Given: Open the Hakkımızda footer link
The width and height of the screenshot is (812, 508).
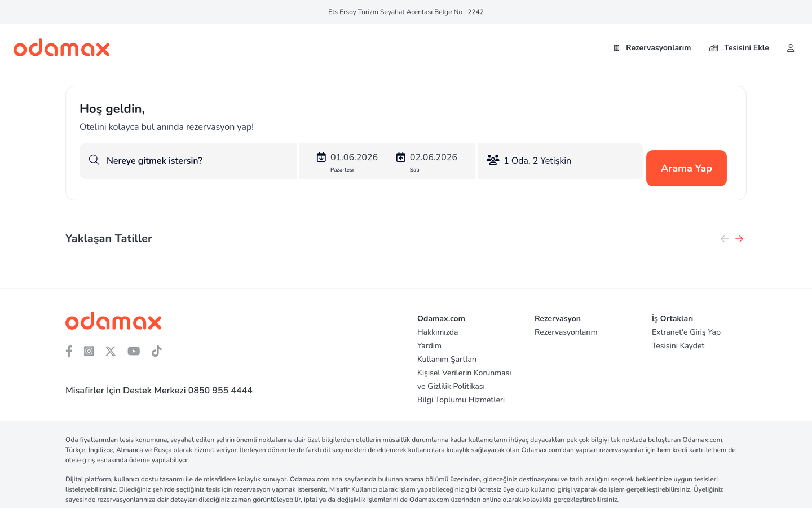Looking at the screenshot, I should pyautogui.click(x=438, y=332).
